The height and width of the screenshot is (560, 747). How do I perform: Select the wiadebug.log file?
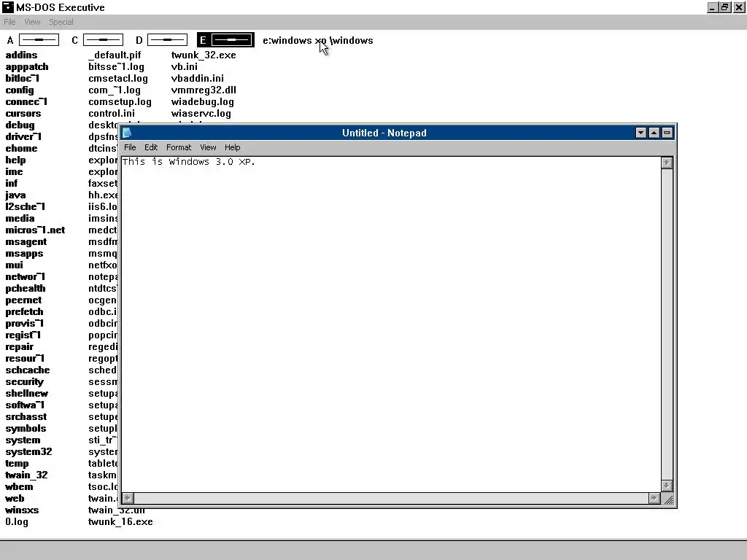click(203, 102)
